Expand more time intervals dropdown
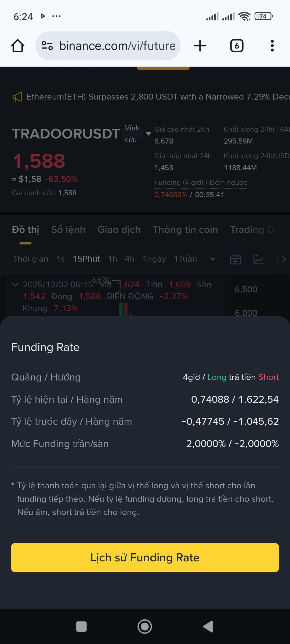The image size is (290, 644). pos(212,259)
